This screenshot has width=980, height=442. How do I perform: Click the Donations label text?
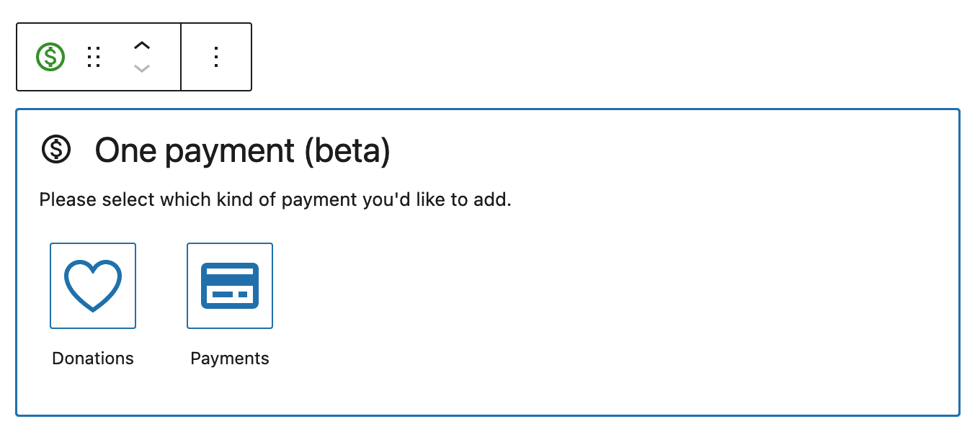click(92, 358)
